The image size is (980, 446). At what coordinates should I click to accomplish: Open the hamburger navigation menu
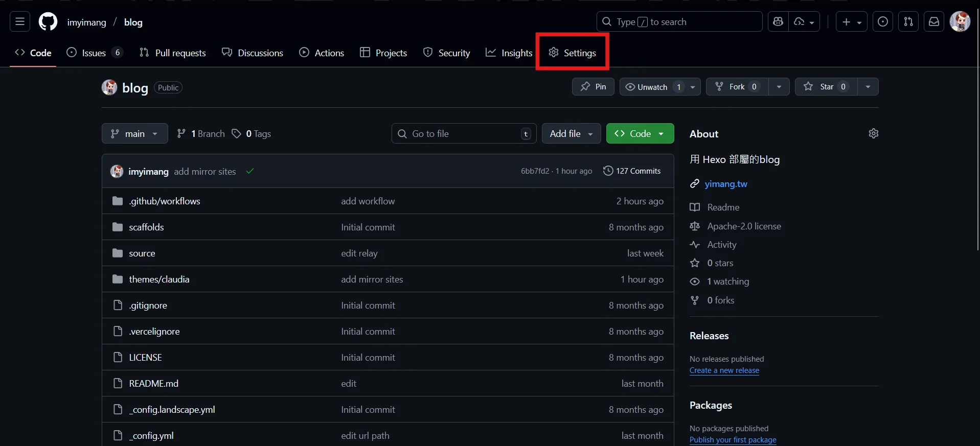(20, 22)
